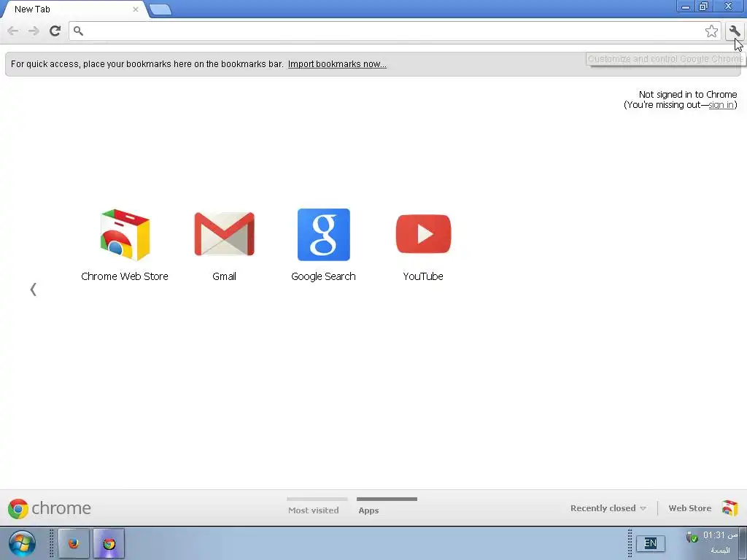Click the Import bookmarks now link
Image resolution: width=747 pixels, height=560 pixels.
(x=337, y=64)
